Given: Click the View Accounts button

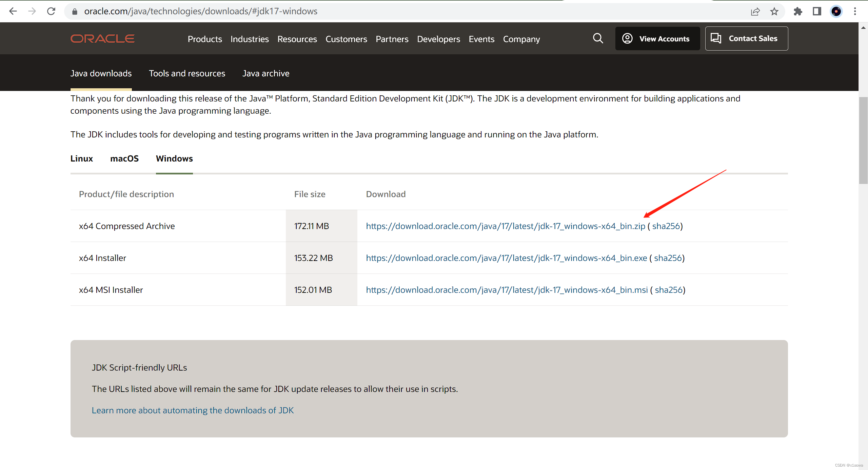Looking at the screenshot, I should [657, 39].
